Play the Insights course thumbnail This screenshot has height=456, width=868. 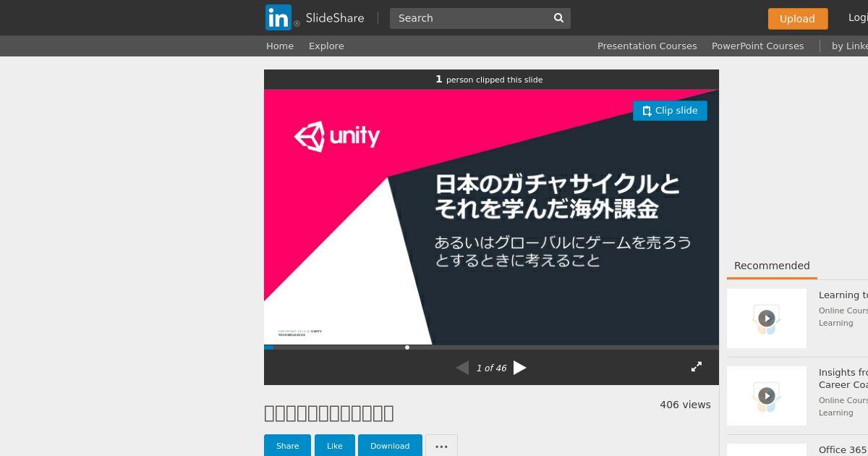coord(767,396)
